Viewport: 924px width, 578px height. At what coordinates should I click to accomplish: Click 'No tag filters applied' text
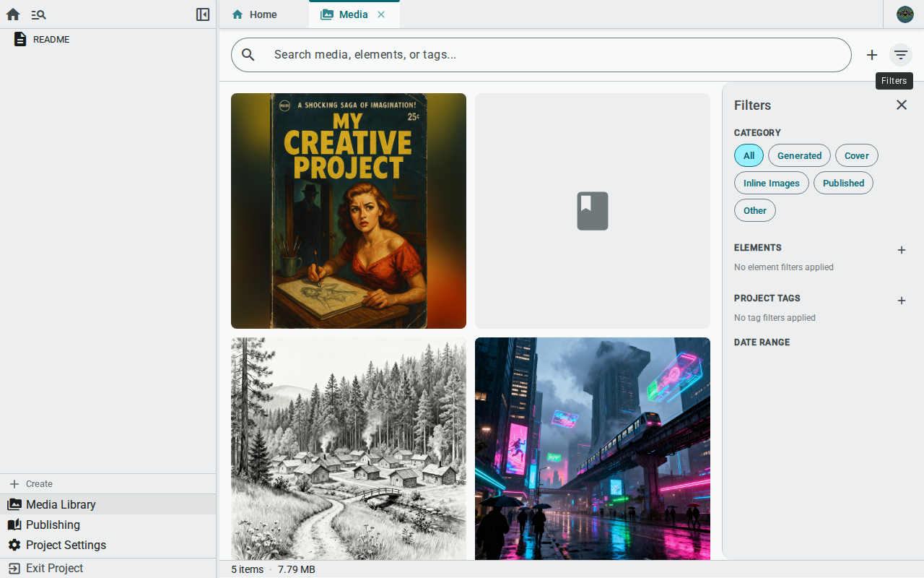pos(775,318)
